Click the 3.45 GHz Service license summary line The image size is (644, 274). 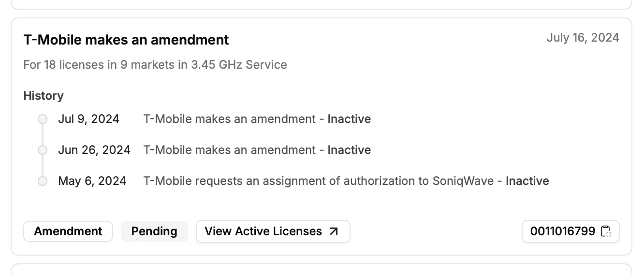pyautogui.click(x=155, y=64)
